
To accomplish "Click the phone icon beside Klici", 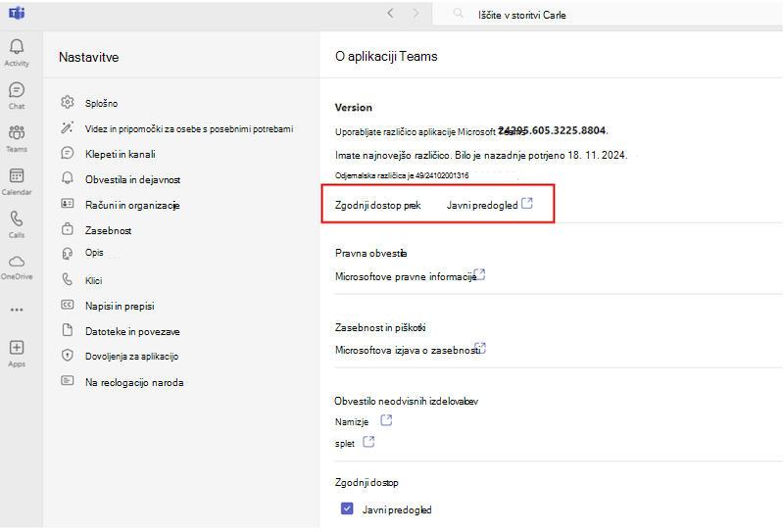I will coord(67,279).
